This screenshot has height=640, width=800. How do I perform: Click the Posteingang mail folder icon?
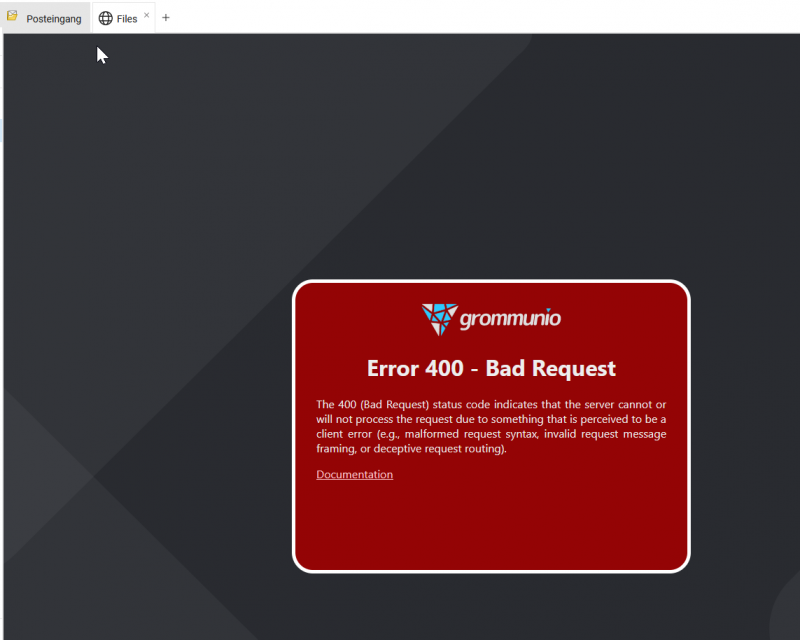[13, 17]
